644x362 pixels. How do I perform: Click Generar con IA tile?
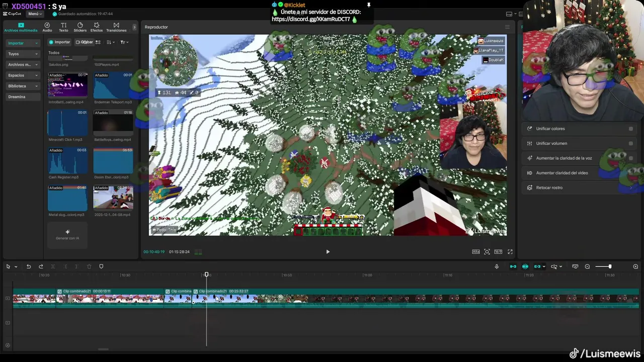[67, 235]
